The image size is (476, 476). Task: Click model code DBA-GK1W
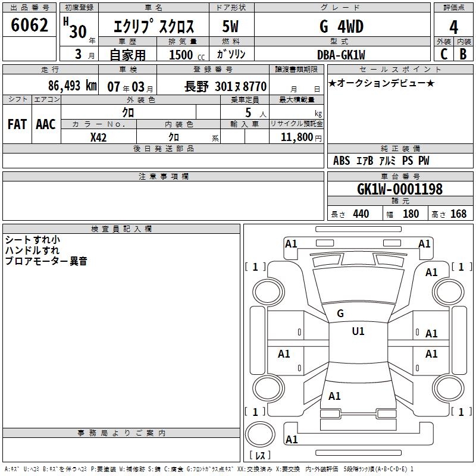pyautogui.click(x=341, y=55)
